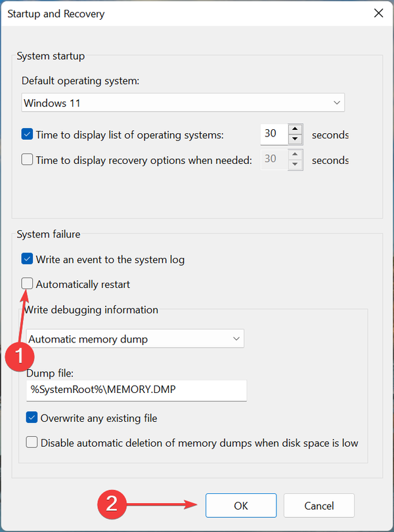Enable the Automatically restart checkbox
Screen dimensions: 394x532
tap(28, 284)
